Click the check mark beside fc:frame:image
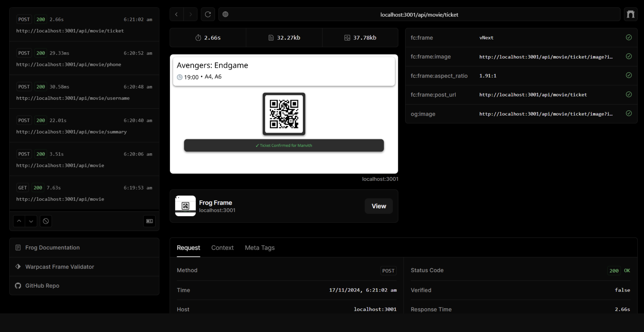The width and height of the screenshot is (644, 332). click(629, 57)
